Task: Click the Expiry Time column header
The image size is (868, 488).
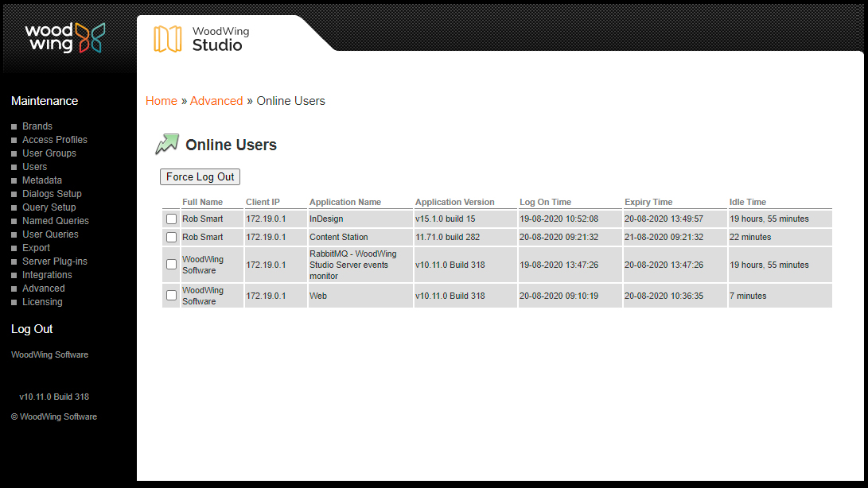Action: pyautogui.click(x=648, y=202)
